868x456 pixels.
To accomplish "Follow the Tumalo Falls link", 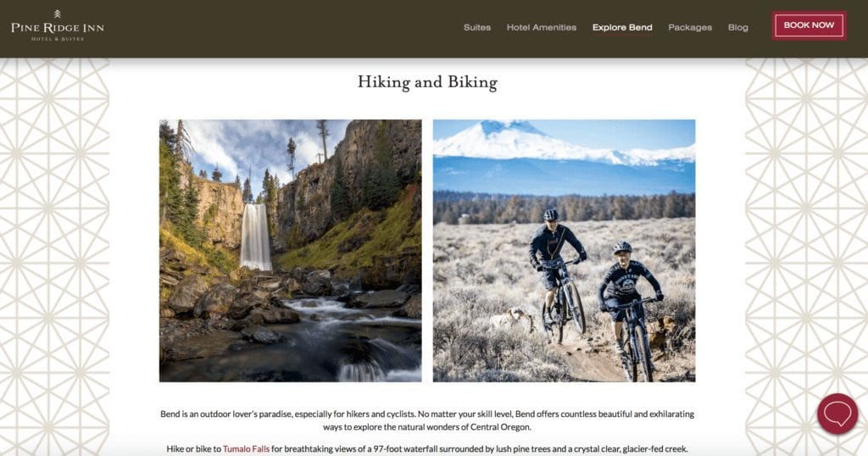I will [246, 449].
